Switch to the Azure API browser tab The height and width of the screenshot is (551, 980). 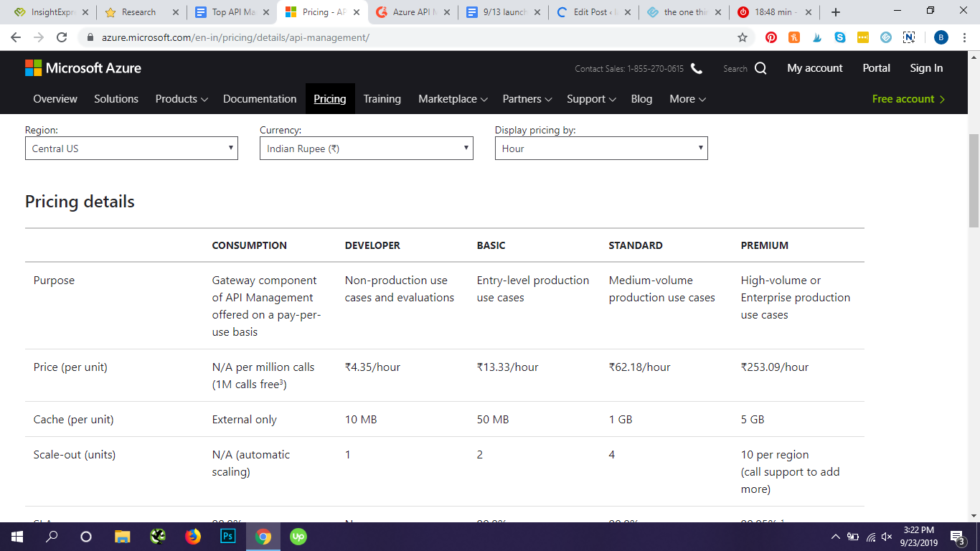pyautogui.click(x=414, y=12)
